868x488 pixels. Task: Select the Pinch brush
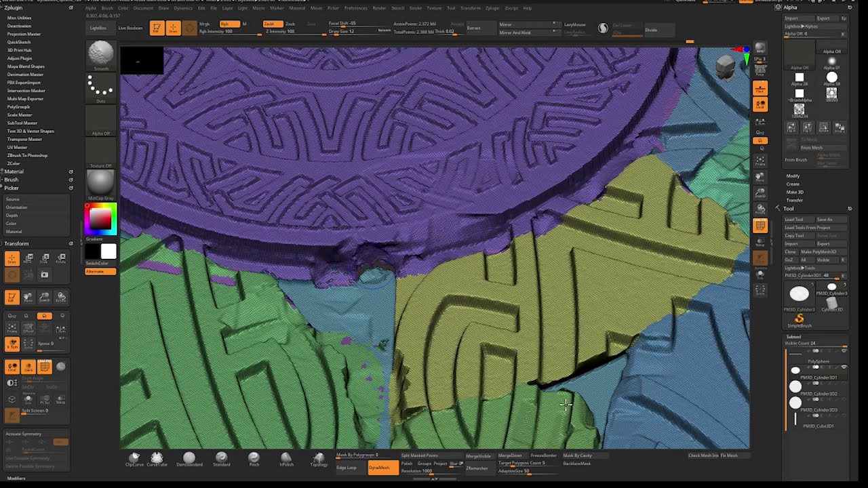point(254,459)
